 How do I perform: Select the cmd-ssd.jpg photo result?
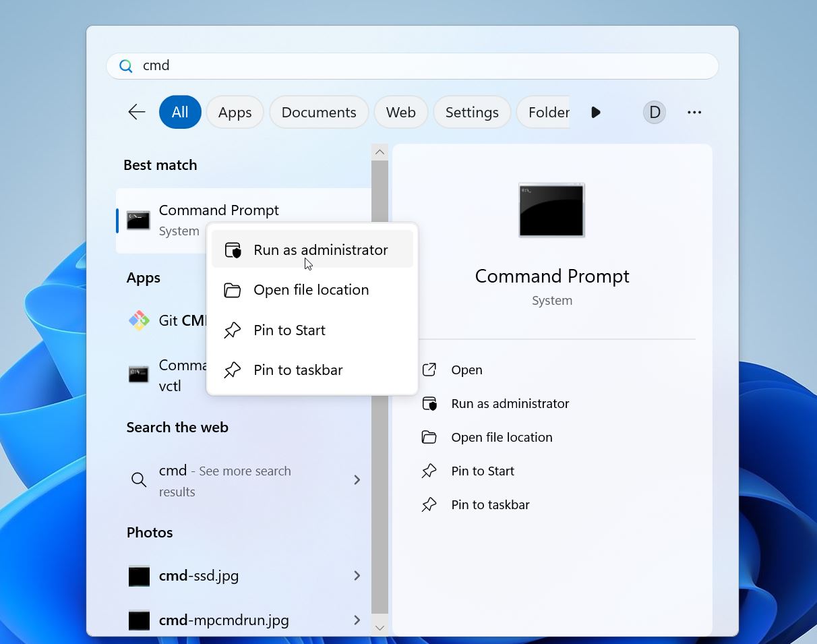click(243, 576)
